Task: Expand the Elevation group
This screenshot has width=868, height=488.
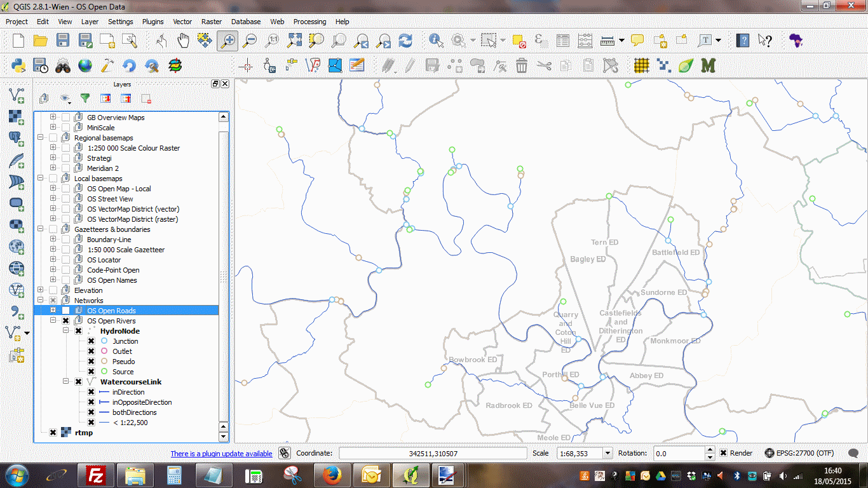Action: 40,290
